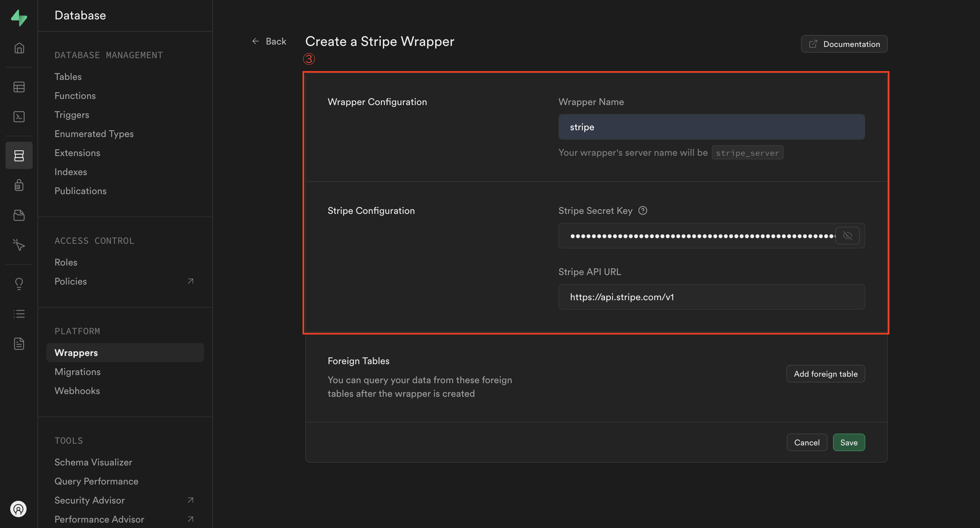Click the Stripe Configuration label

[x=371, y=210]
